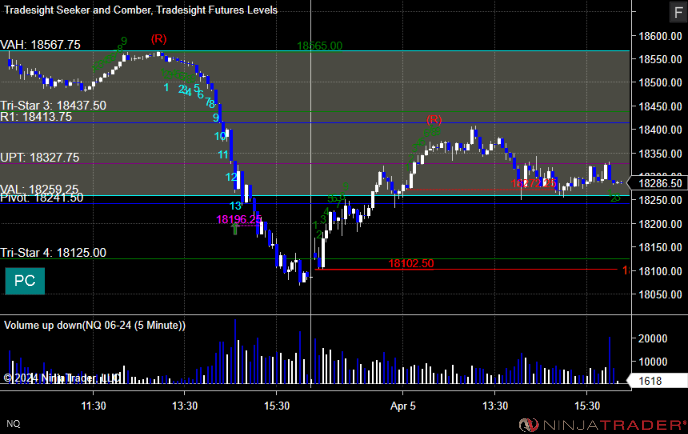Image resolution: width=688 pixels, height=434 pixels.
Task: Click the green 18565.00 price label
Action: pos(319,46)
